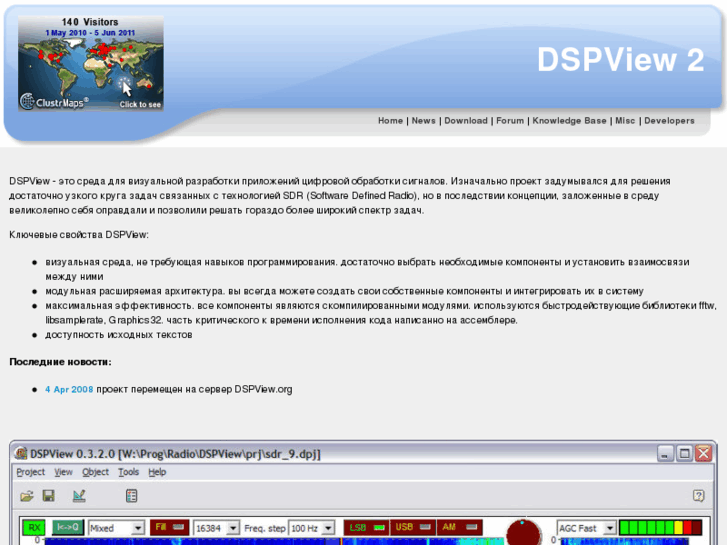Enable LSB mode
Image resolution: width=727 pixels, height=545 pixels.
366,527
